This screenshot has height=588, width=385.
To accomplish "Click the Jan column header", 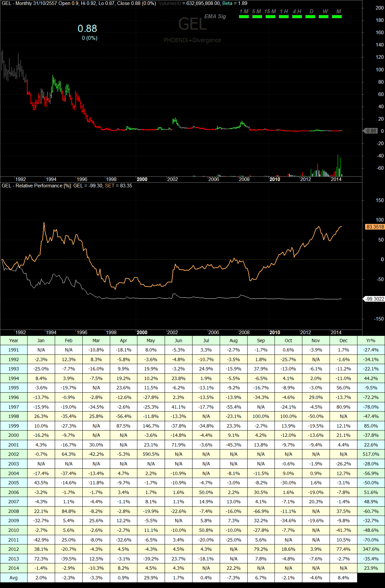I will point(41,341).
